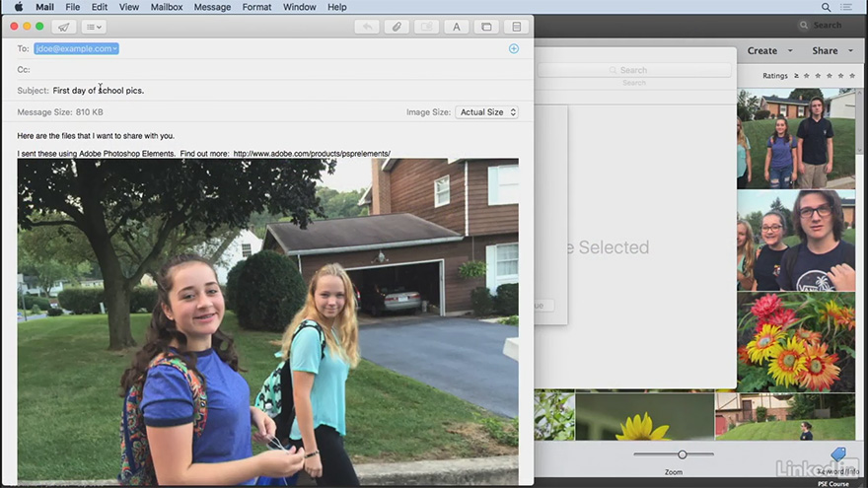
Task: Open the Format menu
Action: (256, 7)
